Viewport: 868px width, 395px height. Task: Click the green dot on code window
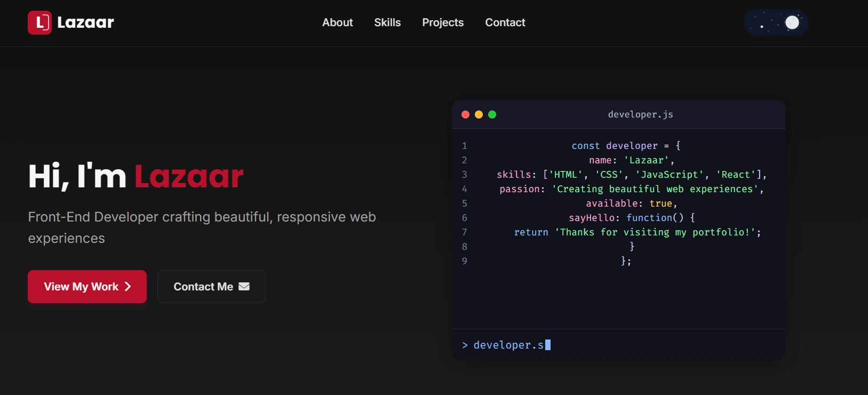492,114
